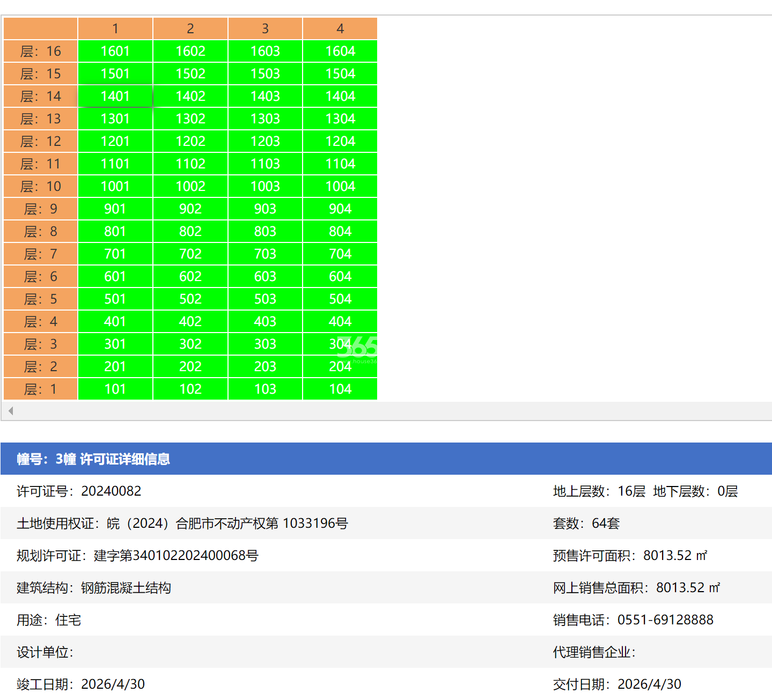Click column header 4
Image resolution: width=772 pixels, height=700 pixels.
(340, 28)
